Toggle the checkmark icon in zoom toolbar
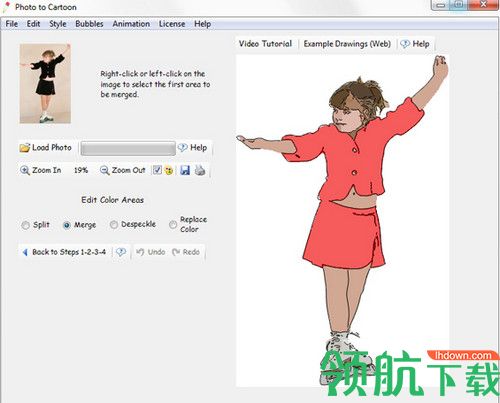 pos(157,170)
